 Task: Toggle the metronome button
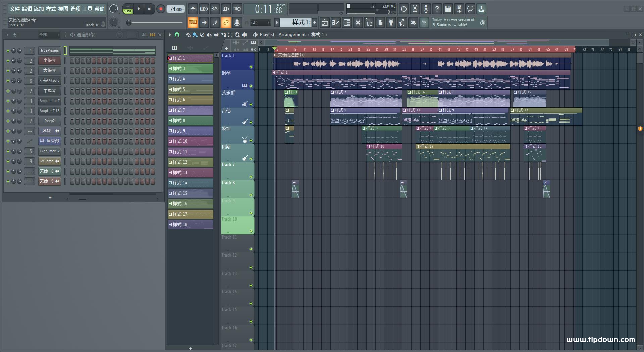pyautogui.click(x=193, y=9)
